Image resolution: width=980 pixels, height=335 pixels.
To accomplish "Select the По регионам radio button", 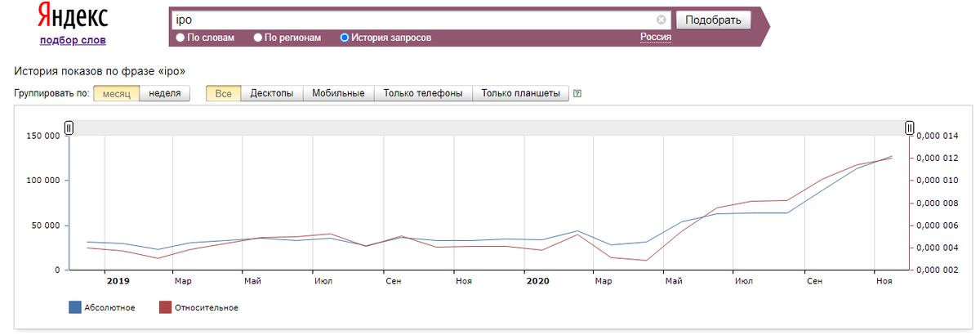I will [258, 38].
